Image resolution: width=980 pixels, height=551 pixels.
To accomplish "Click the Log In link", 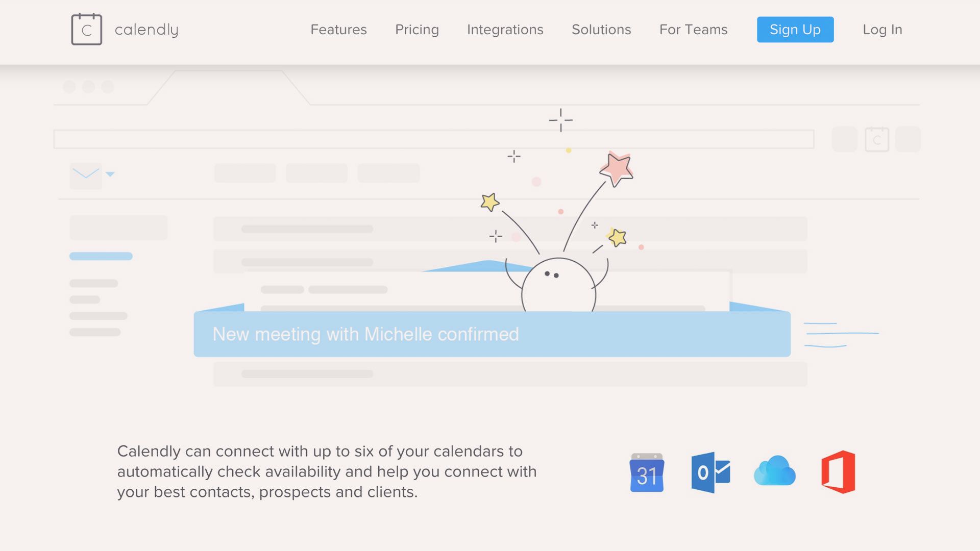I will (883, 30).
